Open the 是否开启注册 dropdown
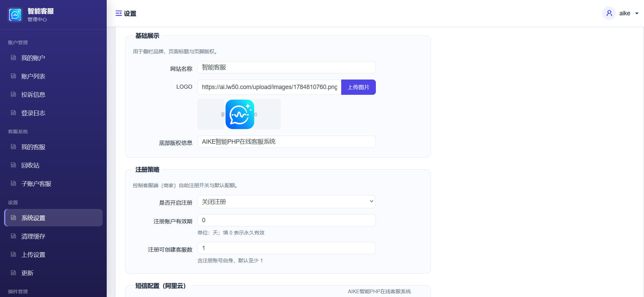The width and height of the screenshot is (644, 297). [x=286, y=202]
